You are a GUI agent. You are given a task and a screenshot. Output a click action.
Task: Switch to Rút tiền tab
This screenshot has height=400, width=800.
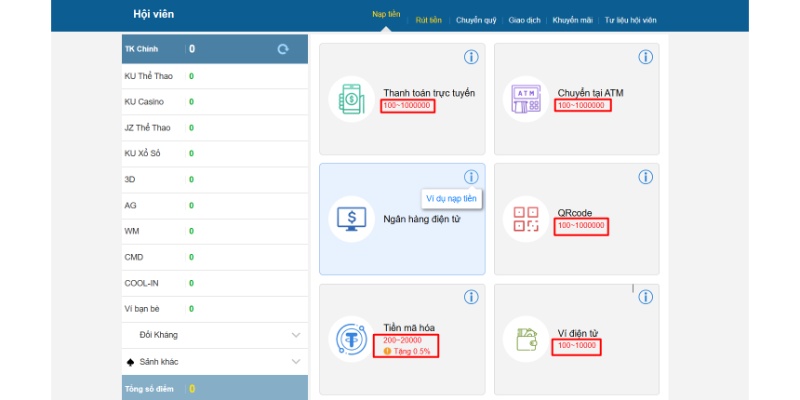pyautogui.click(x=429, y=20)
